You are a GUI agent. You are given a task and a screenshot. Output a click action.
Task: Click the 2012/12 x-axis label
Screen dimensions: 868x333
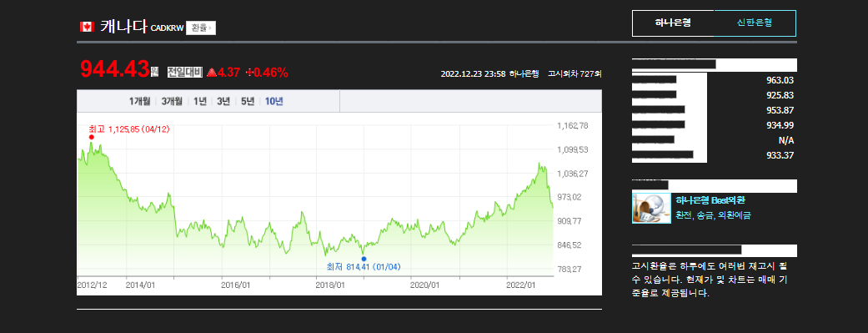[92, 285]
